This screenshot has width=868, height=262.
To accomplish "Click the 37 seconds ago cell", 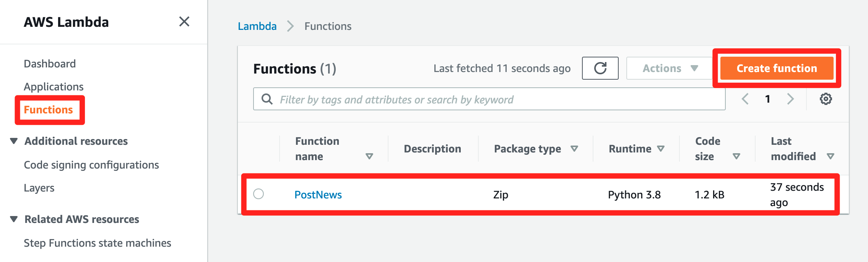I will pos(797,195).
